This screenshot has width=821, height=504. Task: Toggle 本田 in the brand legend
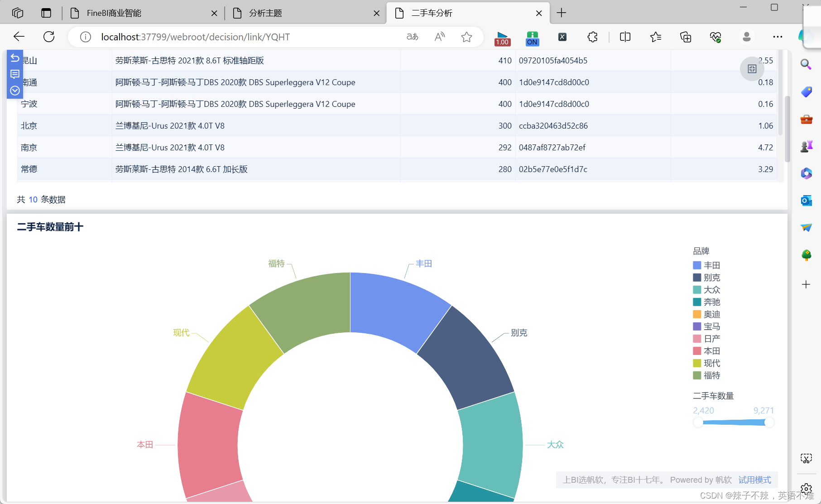706,351
